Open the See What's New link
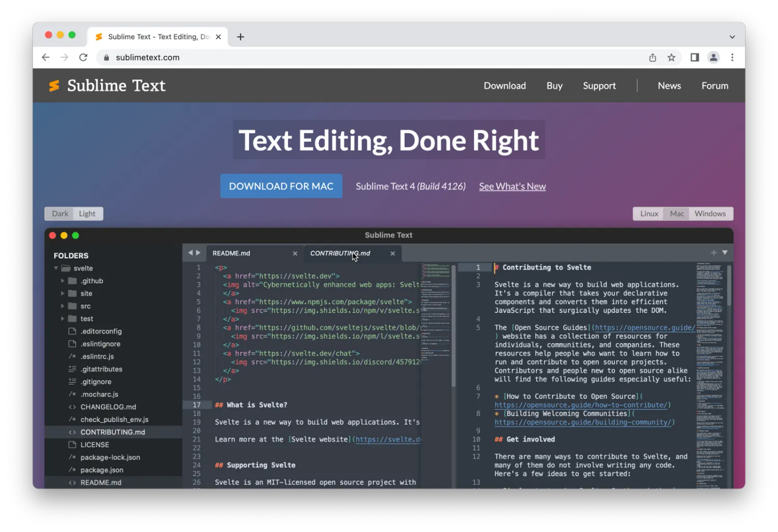This screenshot has width=778, height=532. pyautogui.click(x=512, y=186)
